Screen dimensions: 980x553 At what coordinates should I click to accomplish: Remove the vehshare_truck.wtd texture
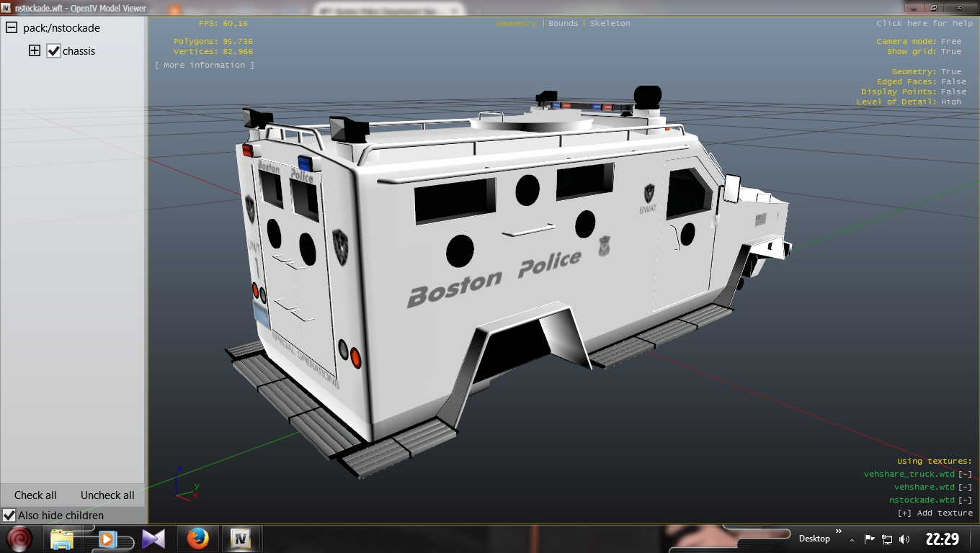coord(965,475)
